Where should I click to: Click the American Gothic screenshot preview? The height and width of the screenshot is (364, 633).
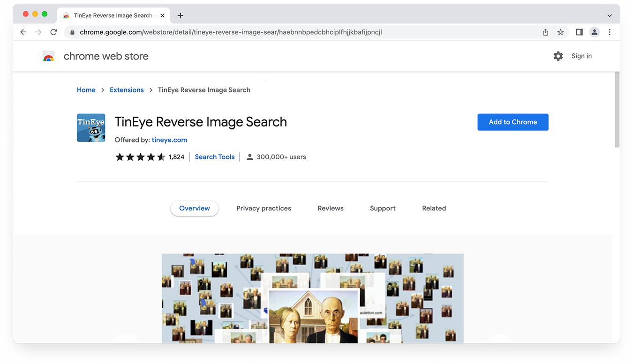313,298
